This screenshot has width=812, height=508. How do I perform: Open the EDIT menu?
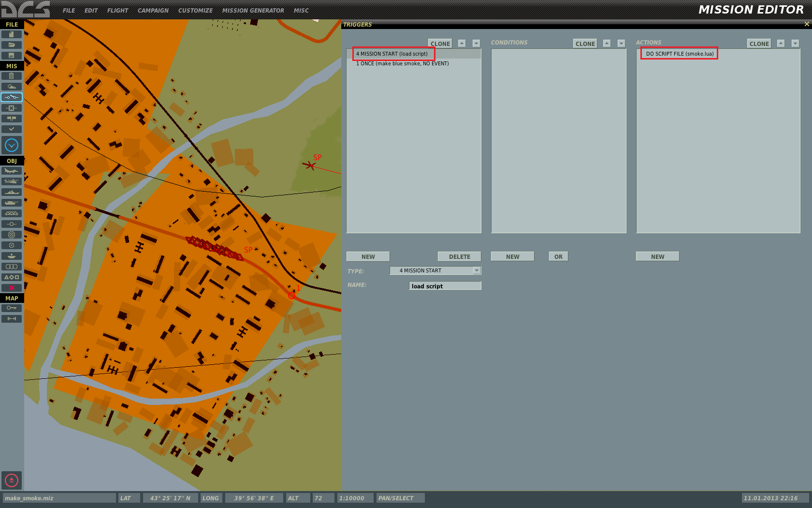point(91,10)
